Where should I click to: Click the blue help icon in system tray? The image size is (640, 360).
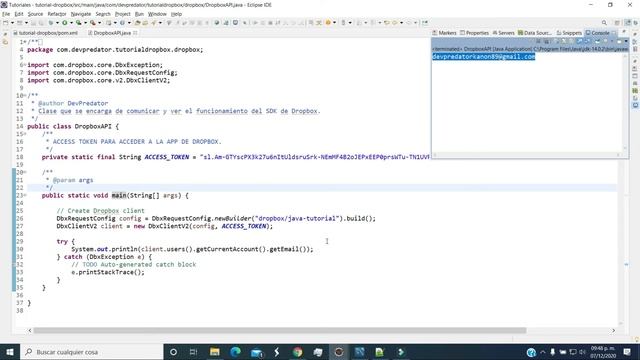(x=531, y=352)
